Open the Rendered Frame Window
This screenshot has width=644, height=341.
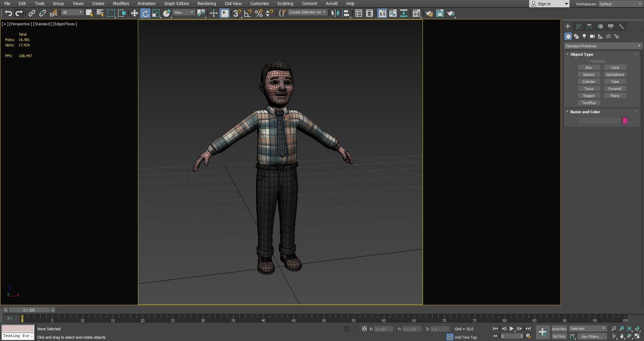440,13
